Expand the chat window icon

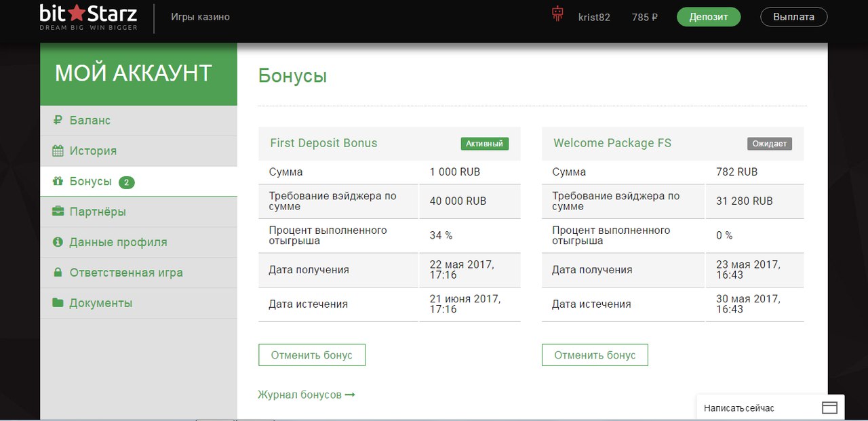829,407
